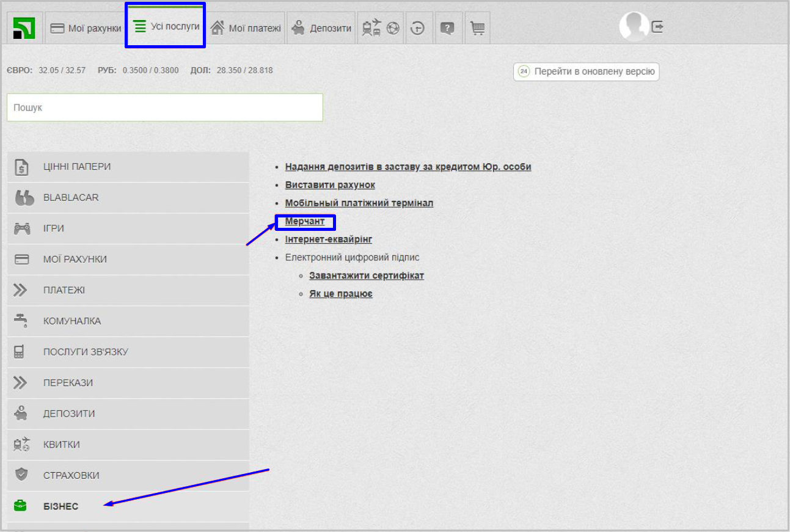Open the Завантажити сертифікат link
This screenshot has height=532, width=790.
point(367,275)
